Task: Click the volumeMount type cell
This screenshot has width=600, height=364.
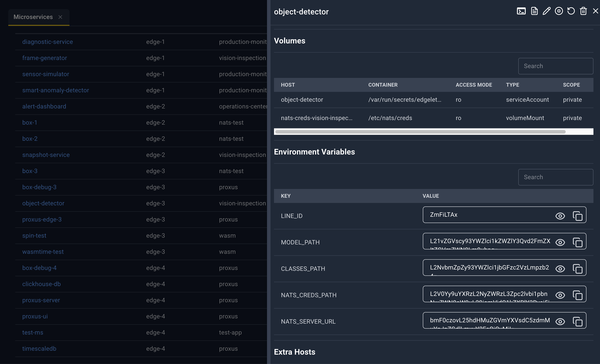Action: 525,118
